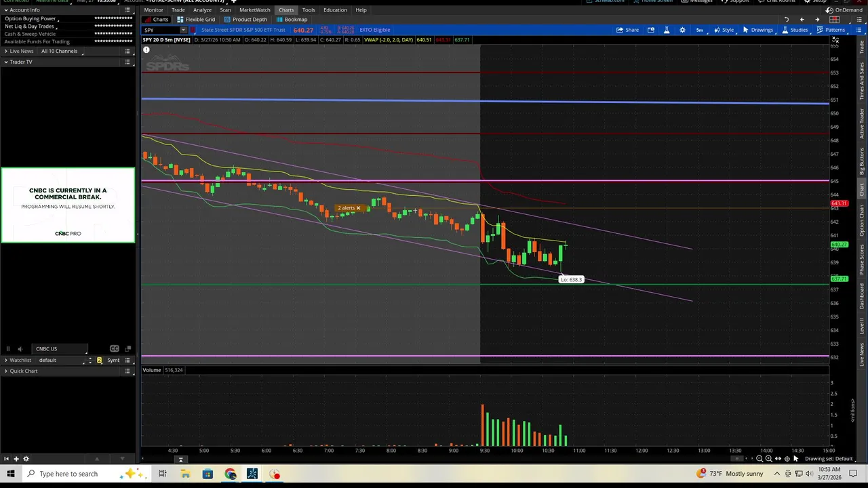Viewport: 868px width, 488px height.
Task: Click the Lo: 638.3 price bubble
Action: point(571,279)
